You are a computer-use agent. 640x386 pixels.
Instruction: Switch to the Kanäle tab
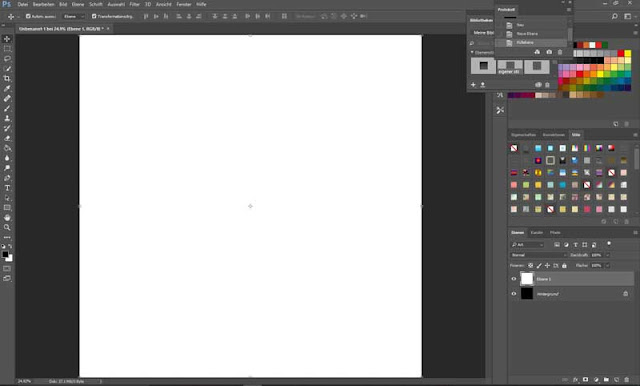tap(537, 233)
